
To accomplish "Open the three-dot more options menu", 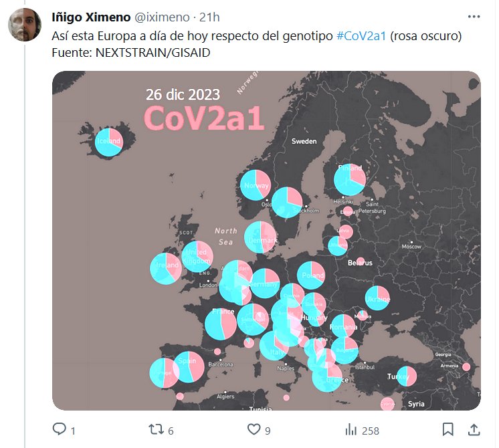I will pos(473,17).
